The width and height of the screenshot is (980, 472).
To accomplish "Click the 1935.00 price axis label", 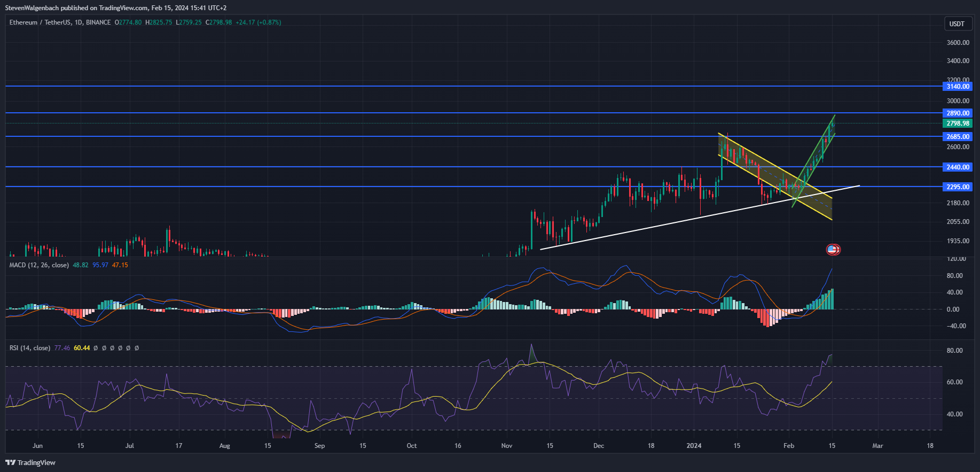I will click(958, 241).
